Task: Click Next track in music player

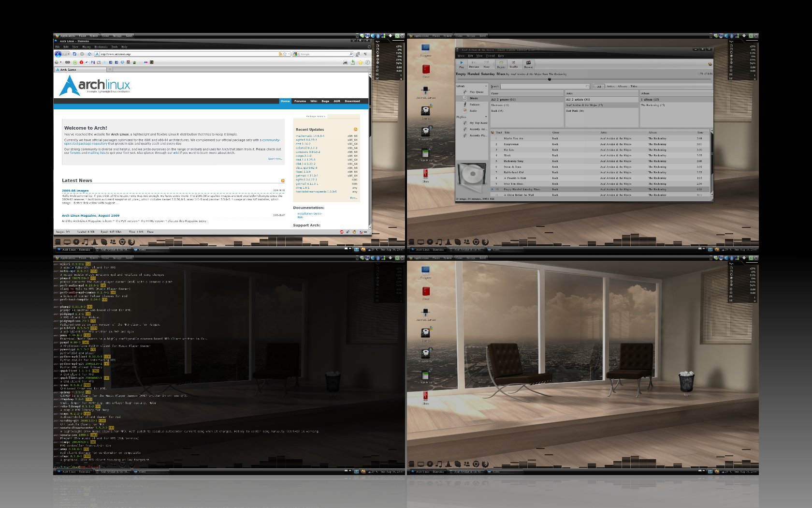Action: click(x=487, y=64)
